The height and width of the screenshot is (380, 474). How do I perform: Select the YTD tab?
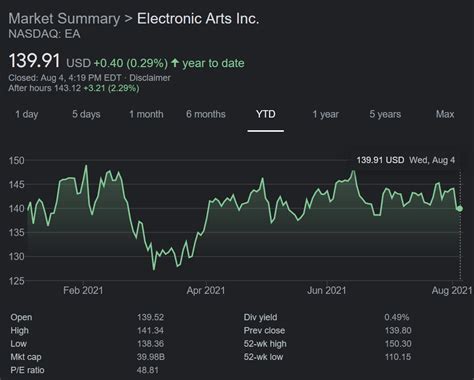266,114
